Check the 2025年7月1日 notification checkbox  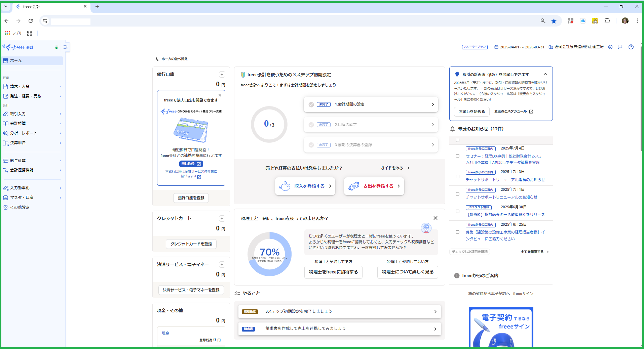click(458, 194)
